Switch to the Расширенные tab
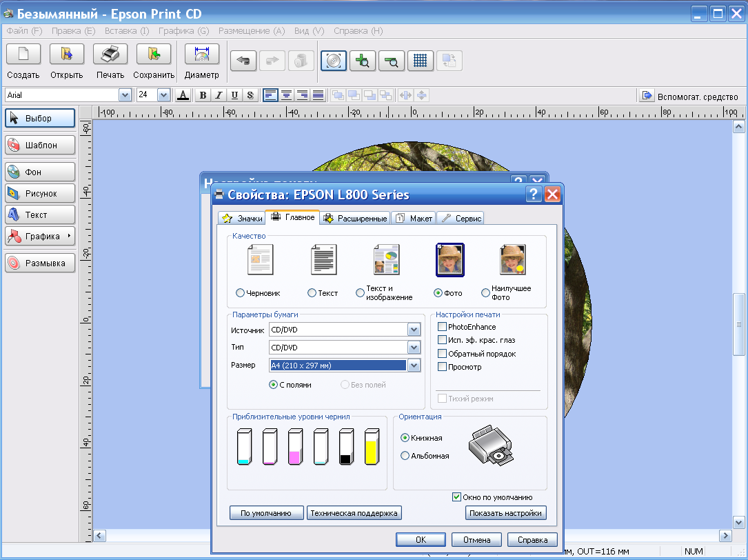 355,218
